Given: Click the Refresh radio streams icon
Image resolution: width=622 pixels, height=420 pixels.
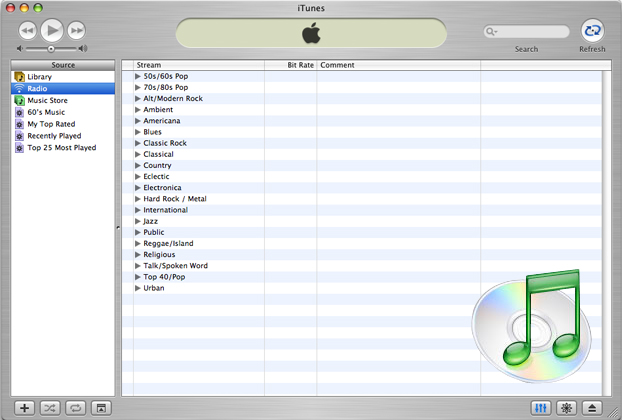Looking at the screenshot, I should 593,31.
